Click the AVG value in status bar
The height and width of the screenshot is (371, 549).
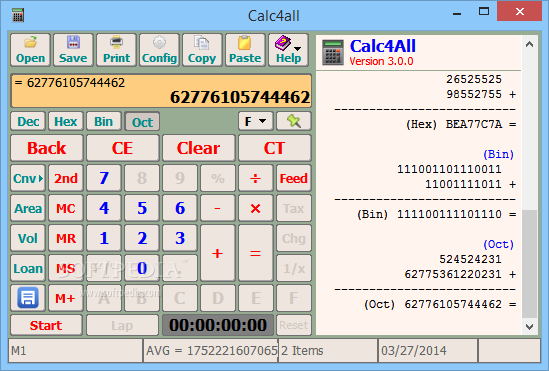click(211, 350)
